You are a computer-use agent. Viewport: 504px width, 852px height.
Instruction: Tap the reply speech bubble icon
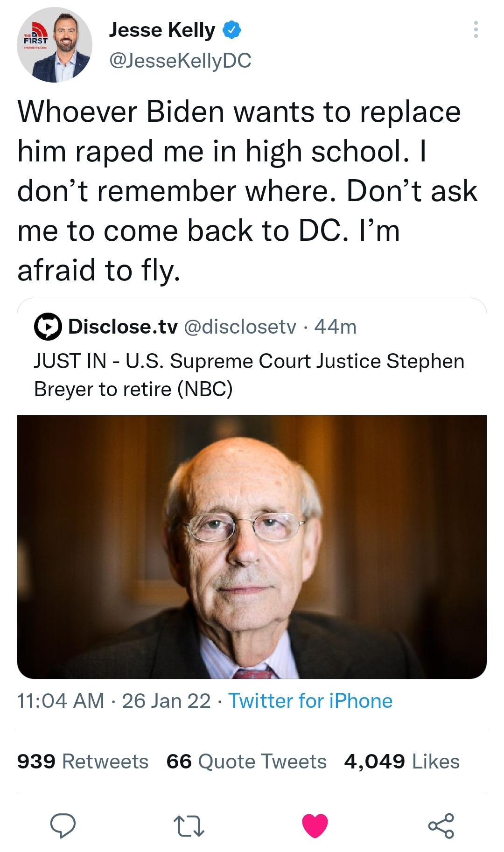click(x=63, y=825)
